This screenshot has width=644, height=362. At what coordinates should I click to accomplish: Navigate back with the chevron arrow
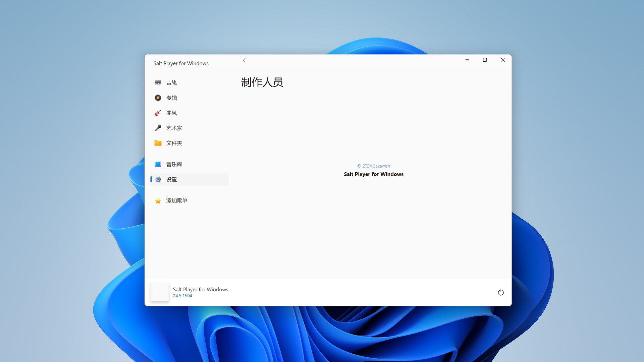245,60
